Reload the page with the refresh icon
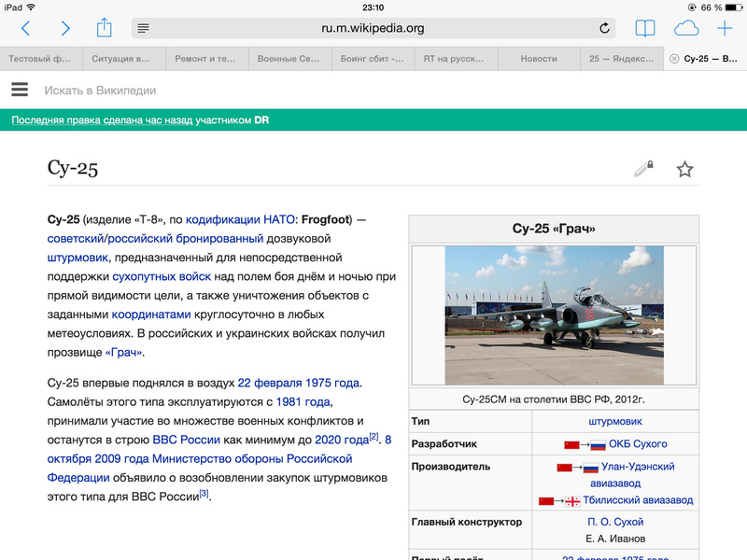The image size is (747, 560). pos(604,28)
